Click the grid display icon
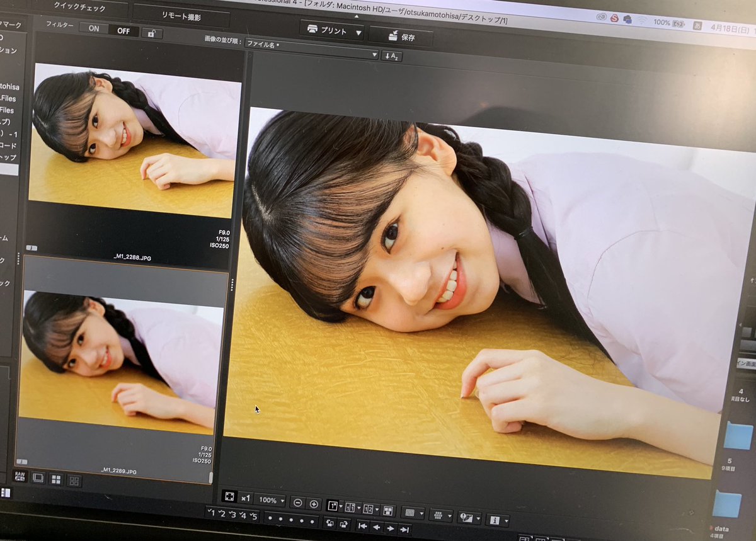Viewport: 756px width, 541px height. 409,512
